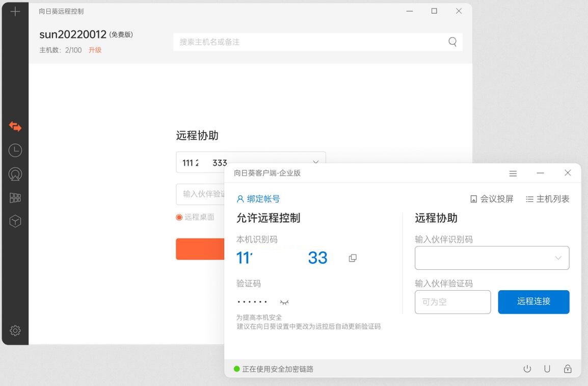Click the 绑定帐号 link
Viewport: 588px width, 386px height.
pos(258,199)
